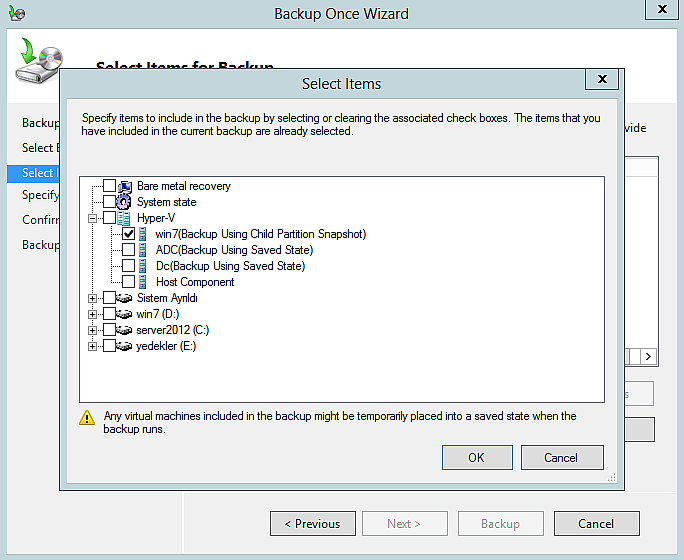Select the Sistem Ayrıldı label

pyautogui.click(x=167, y=298)
